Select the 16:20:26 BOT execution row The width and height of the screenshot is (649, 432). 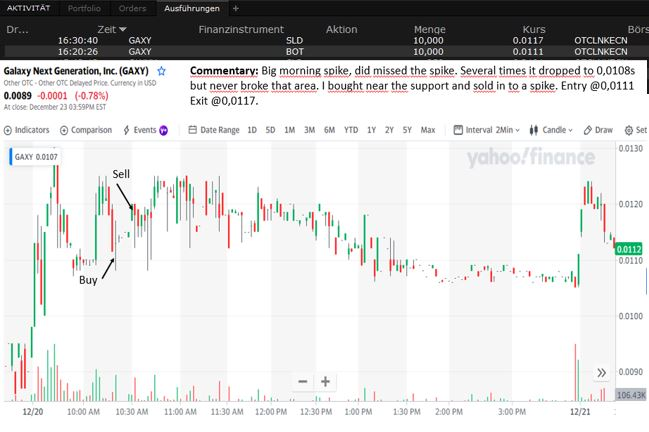click(x=324, y=52)
